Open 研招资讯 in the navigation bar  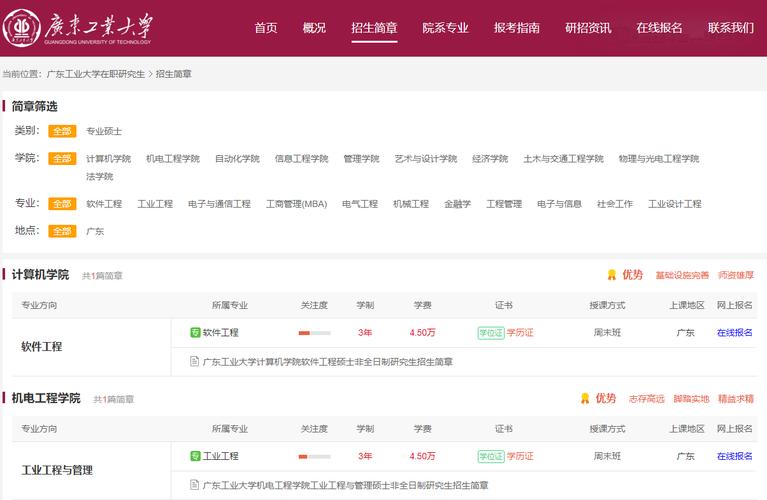588,28
